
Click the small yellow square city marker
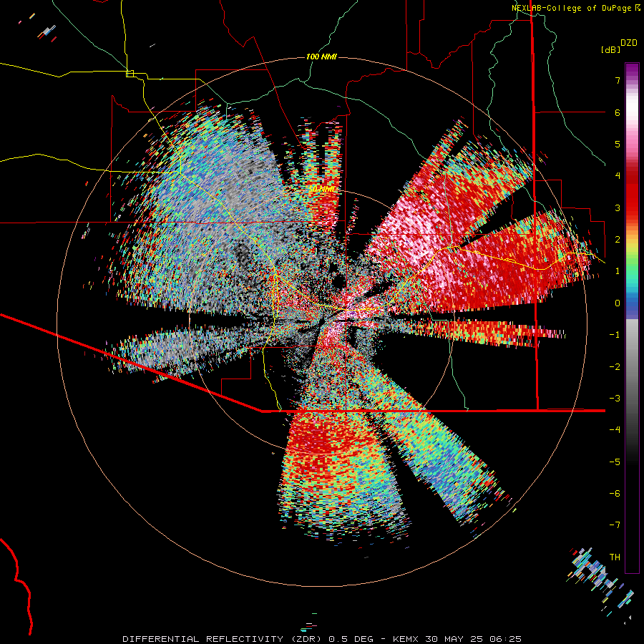tap(130, 74)
